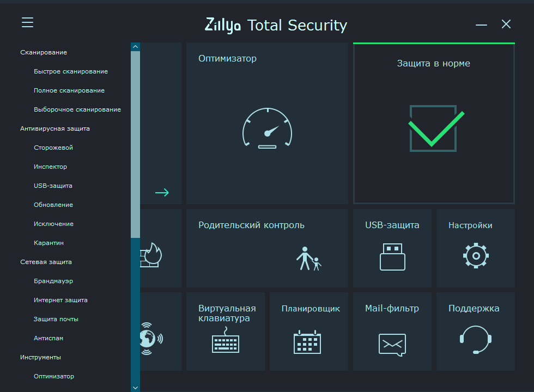Select Антивирусная защита section
The width and height of the screenshot is (534, 392).
[x=55, y=128]
